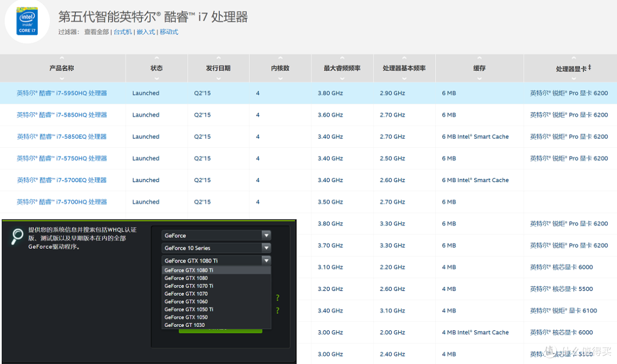This screenshot has height=364, width=617.
Task: Open the 锐炬 Pro 显卡 6200 link in the i7-5750HQ row
Action: click(x=569, y=159)
